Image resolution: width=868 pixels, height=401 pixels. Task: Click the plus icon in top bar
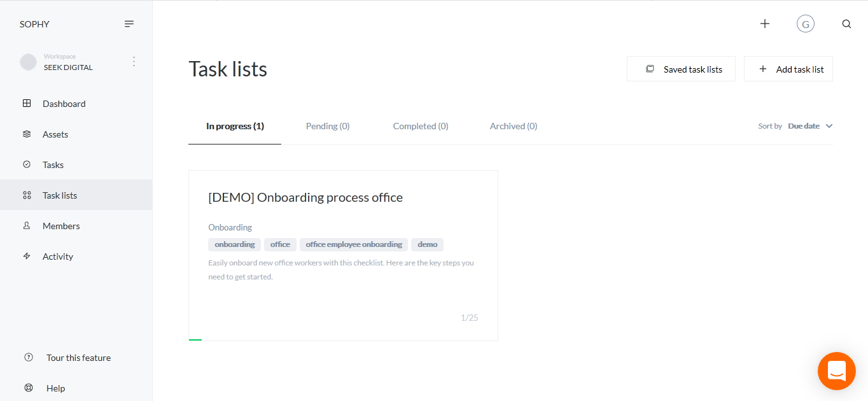765,24
